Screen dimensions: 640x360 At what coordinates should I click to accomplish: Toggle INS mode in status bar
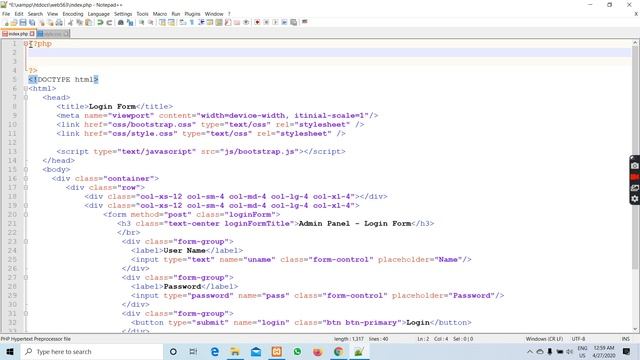click(625, 339)
